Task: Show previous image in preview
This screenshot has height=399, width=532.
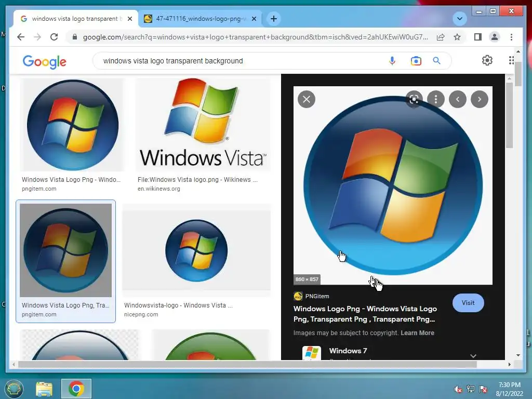Action: (x=458, y=99)
